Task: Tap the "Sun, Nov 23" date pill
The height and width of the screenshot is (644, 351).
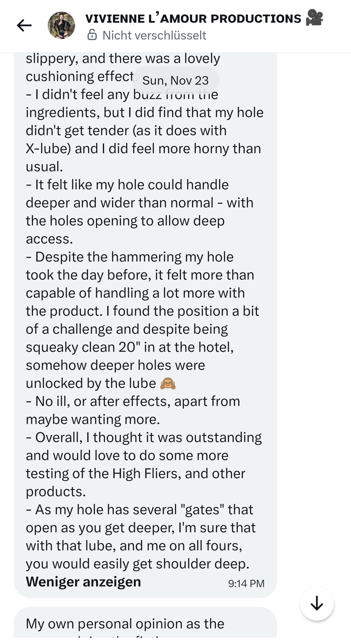Action: pyautogui.click(x=175, y=80)
